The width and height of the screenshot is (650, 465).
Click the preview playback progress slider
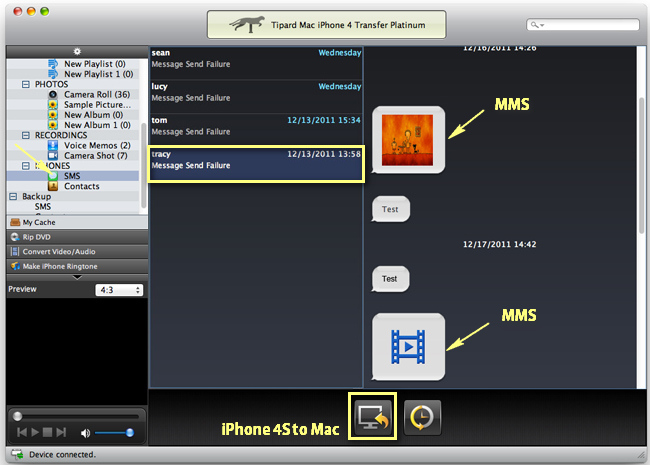coord(77,416)
